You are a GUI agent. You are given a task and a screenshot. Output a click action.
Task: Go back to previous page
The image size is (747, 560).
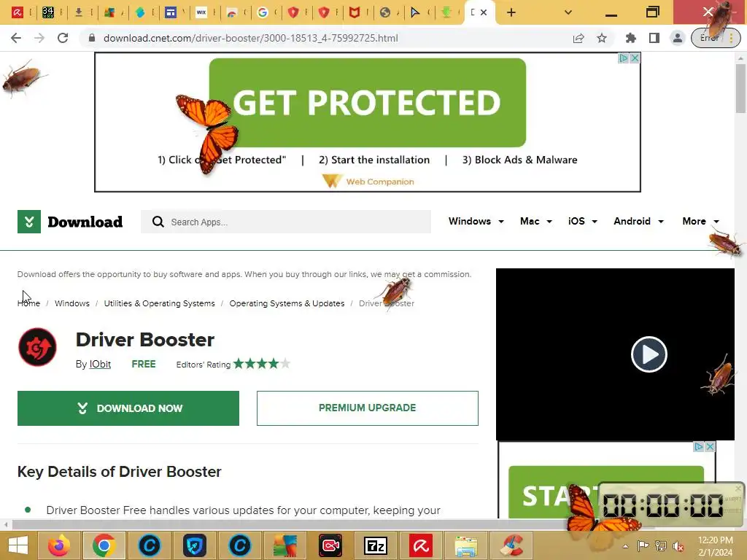pos(16,38)
